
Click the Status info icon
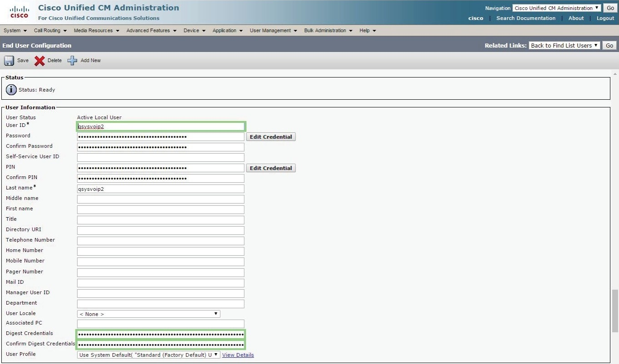(x=11, y=90)
